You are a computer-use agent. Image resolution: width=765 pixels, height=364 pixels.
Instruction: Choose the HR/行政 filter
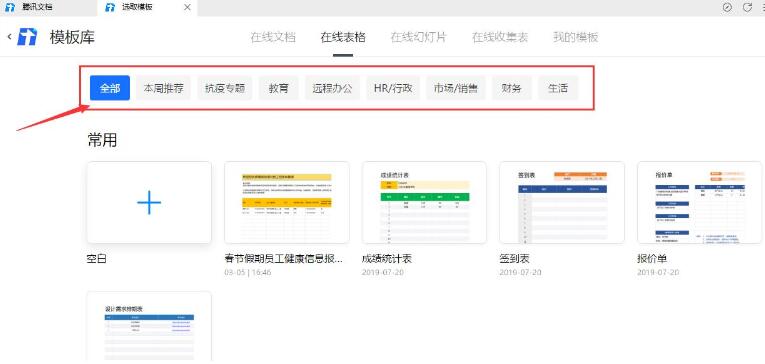(393, 88)
